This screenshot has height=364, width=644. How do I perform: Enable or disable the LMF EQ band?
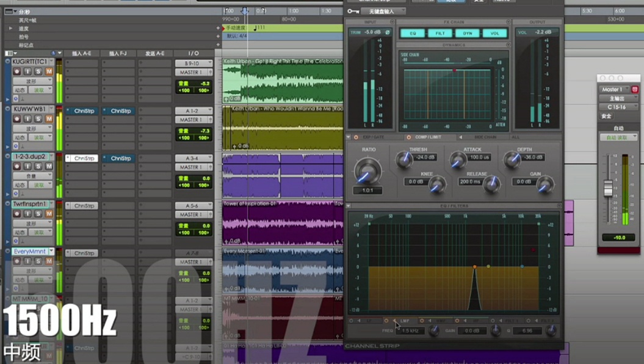pyautogui.click(x=386, y=321)
